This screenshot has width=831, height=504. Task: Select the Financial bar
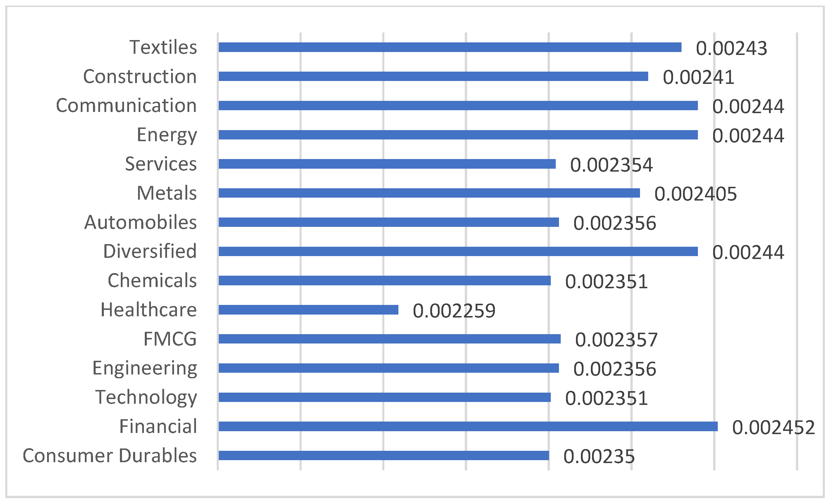(468, 427)
